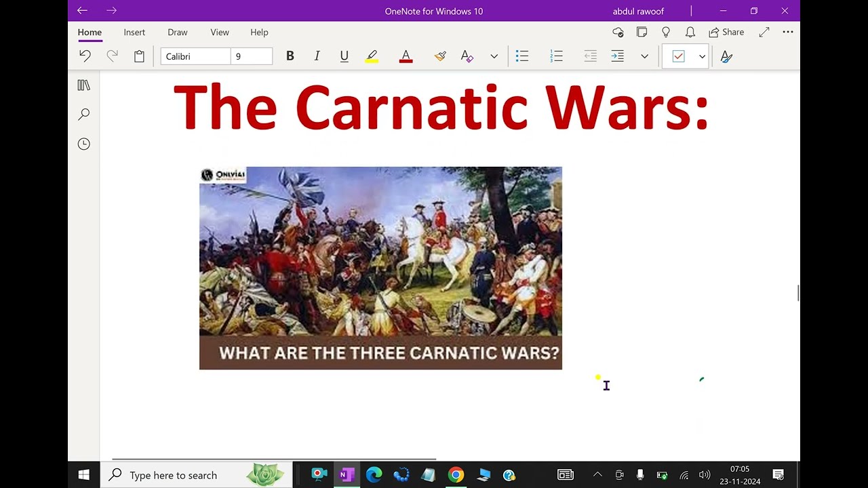Open the Styles pen A icon

coord(726,56)
